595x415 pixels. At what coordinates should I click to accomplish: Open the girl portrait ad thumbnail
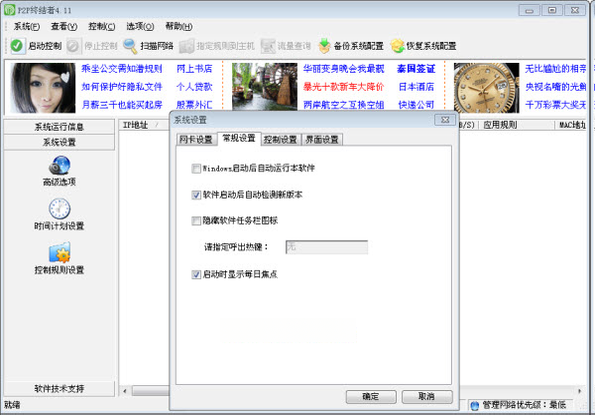[x=42, y=88]
